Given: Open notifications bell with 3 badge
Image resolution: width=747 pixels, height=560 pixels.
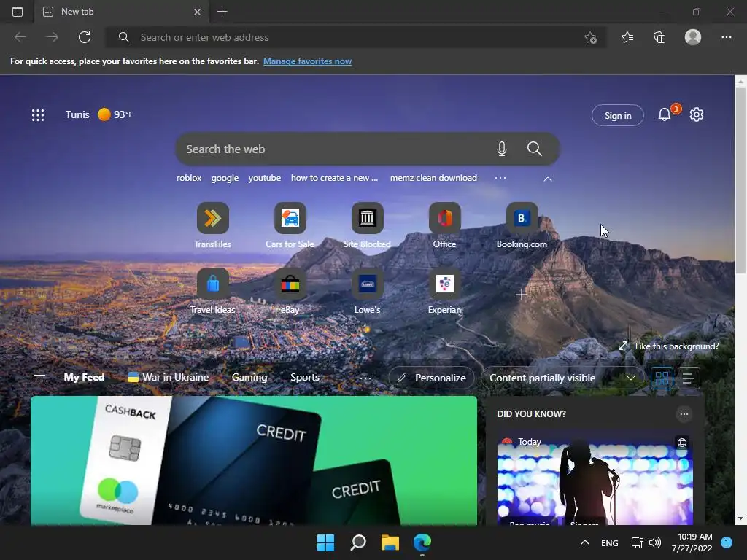Looking at the screenshot, I should pos(665,114).
